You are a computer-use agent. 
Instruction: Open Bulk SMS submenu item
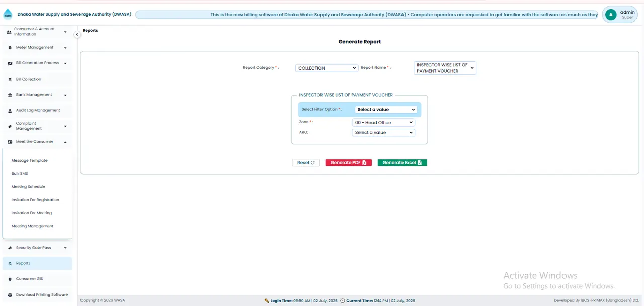[20, 173]
